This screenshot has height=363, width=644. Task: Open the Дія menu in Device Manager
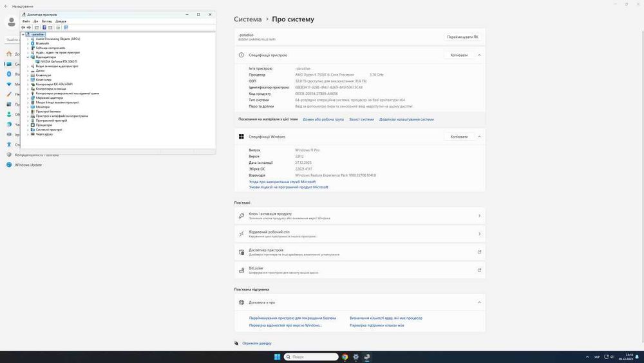pyautogui.click(x=35, y=21)
